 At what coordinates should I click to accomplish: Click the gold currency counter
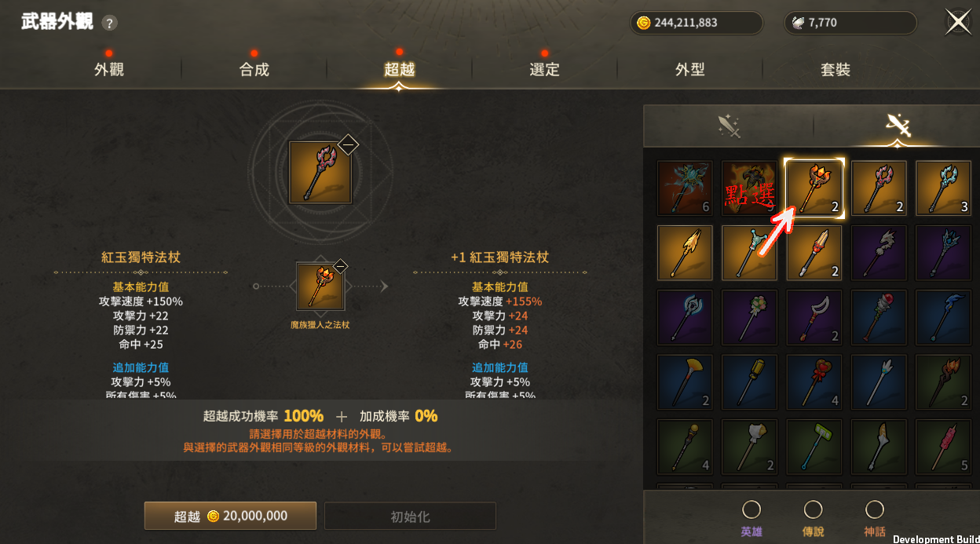(697, 23)
